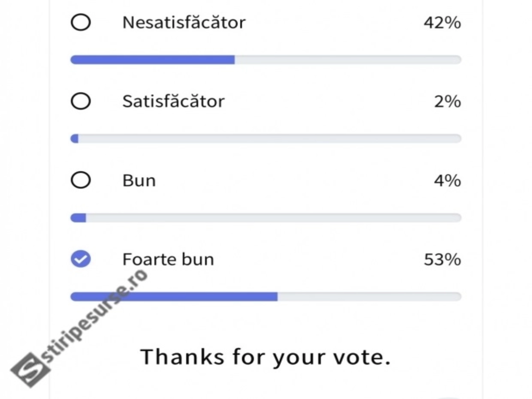The height and width of the screenshot is (399, 532).
Task: Click the S logo in the watermark
Action: [31, 370]
